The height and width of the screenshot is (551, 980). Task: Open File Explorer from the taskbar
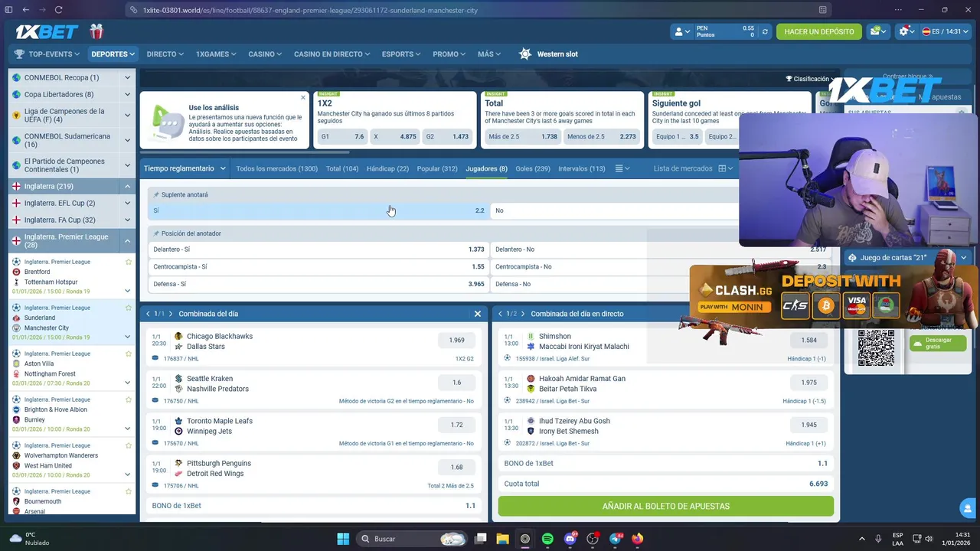pyautogui.click(x=502, y=539)
